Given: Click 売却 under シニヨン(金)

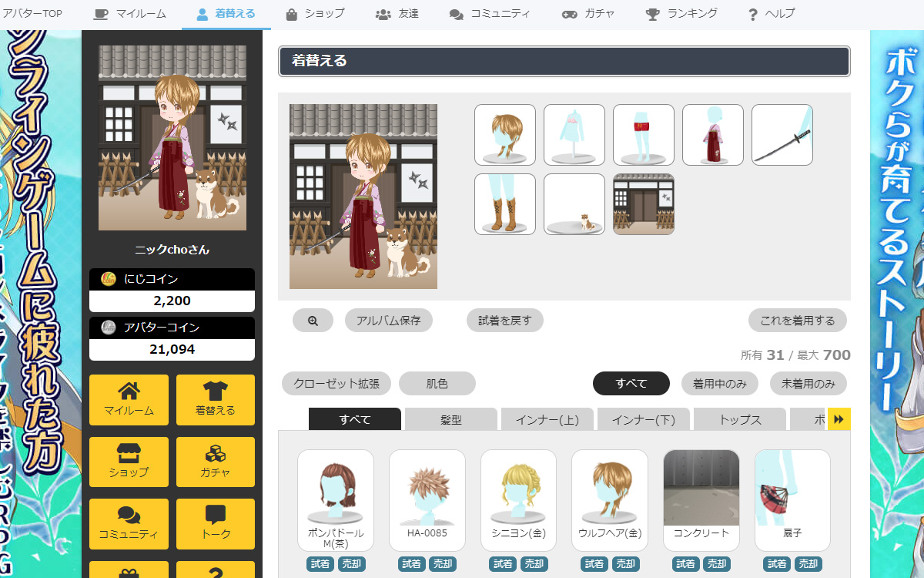Looking at the screenshot, I should [x=533, y=564].
